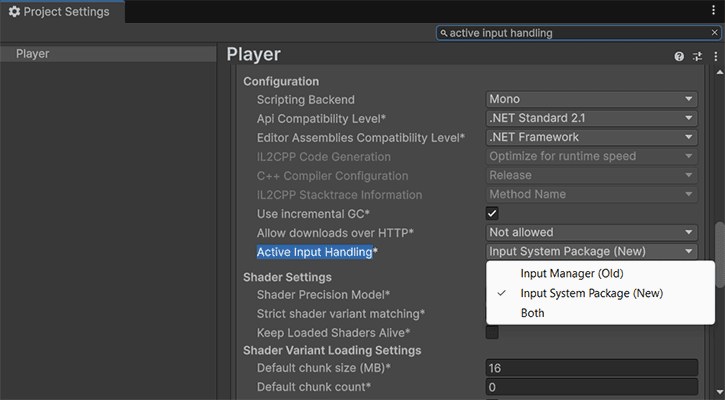
Task: Toggle Use incremental GC checkbox
Action: pyautogui.click(x=492, y=213)
